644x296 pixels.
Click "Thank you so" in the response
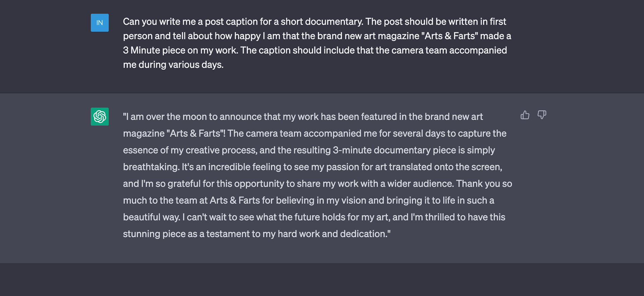pyautogui.click(x=484, y=184)
